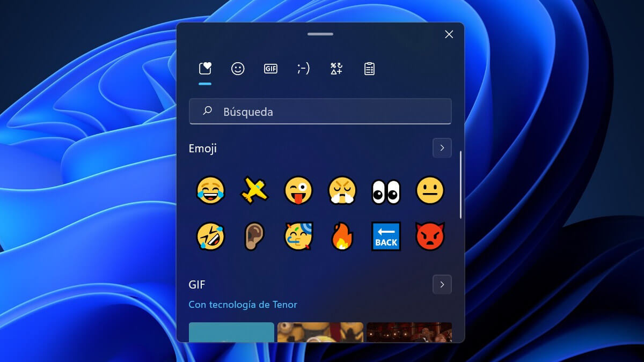Switch to the Emoji smiley tab
The image size is (644, 362).
click(238, 69)
